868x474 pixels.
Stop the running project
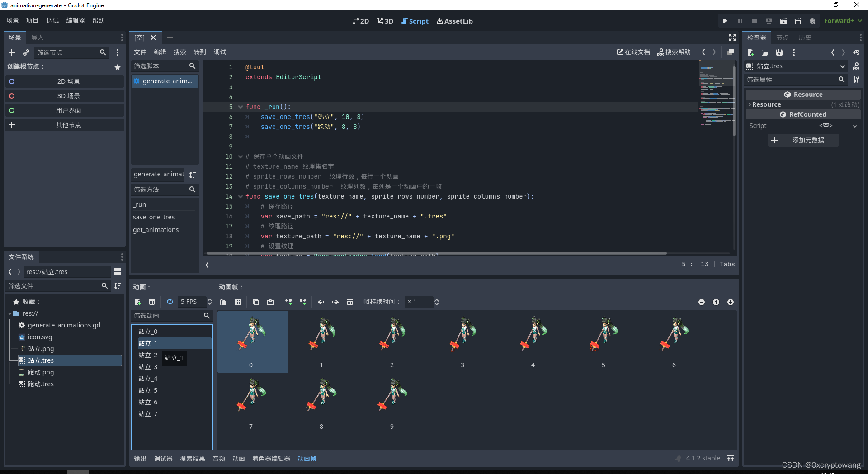click(x=755, y=21)
